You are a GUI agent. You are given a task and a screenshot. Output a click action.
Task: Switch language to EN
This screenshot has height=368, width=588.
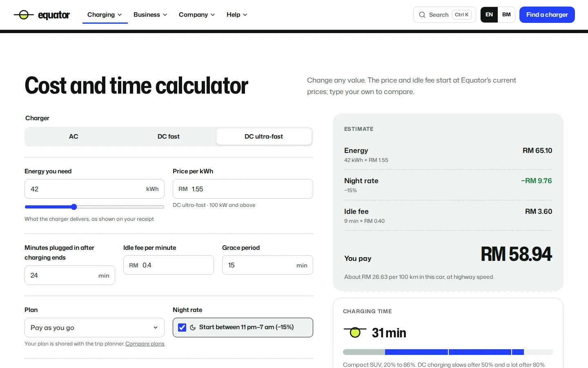(x=489, y=15)
